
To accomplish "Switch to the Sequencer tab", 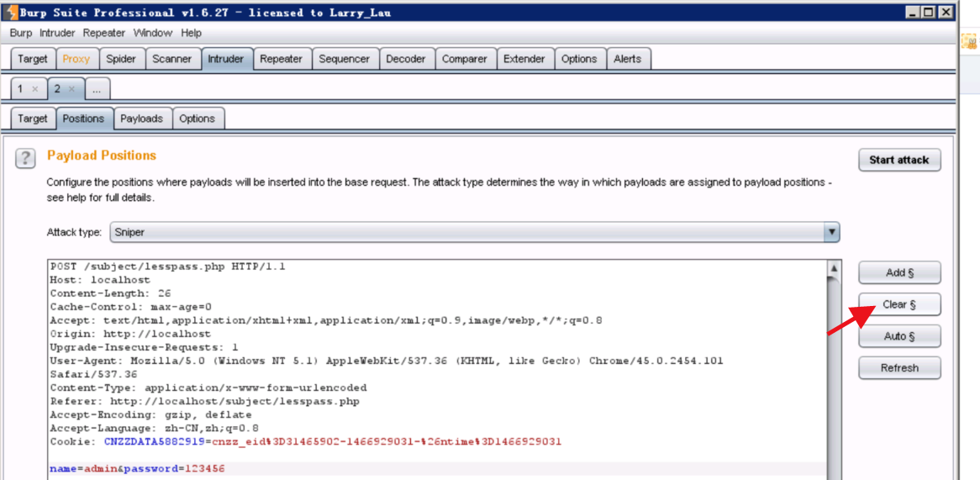I will [x=345, y=59].
